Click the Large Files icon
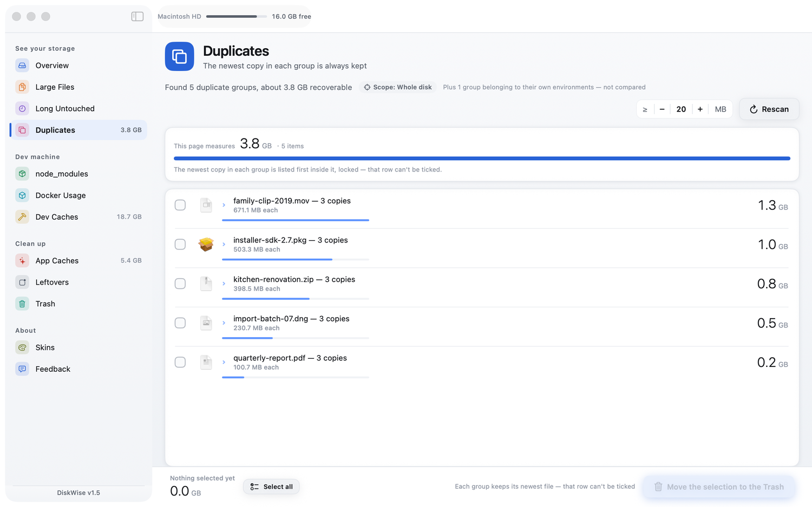The width and height of the screenshot is (812, 507). (x=22, y=87)
